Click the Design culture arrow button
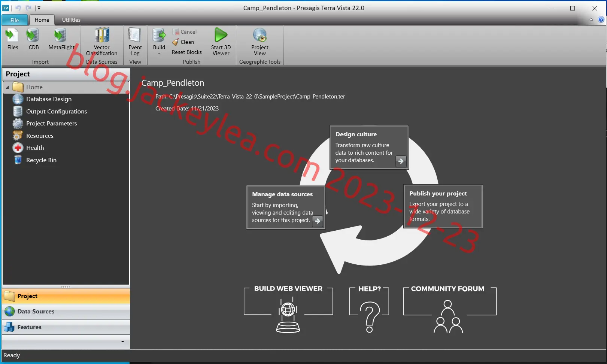This screenshot has width=607, height=364. click(x=401, y=161)
